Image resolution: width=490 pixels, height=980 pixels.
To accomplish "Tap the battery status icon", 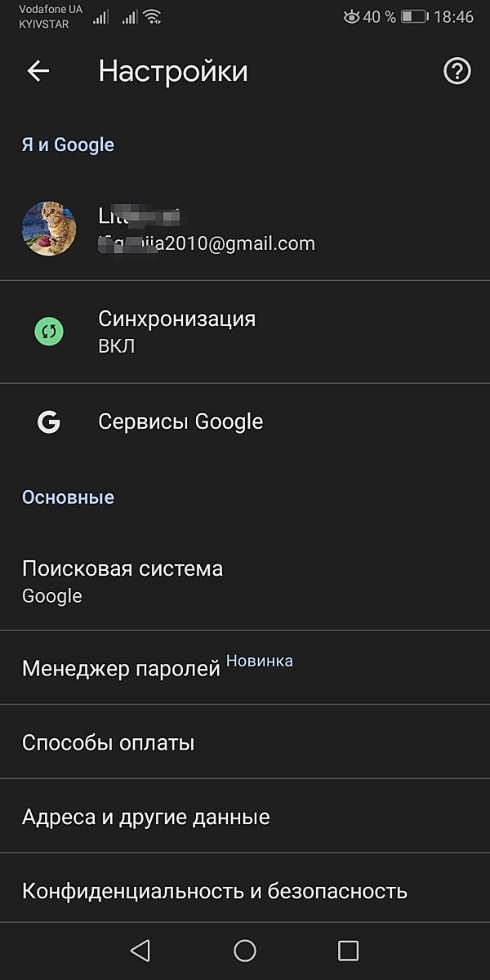I will (x=414, y=17).
